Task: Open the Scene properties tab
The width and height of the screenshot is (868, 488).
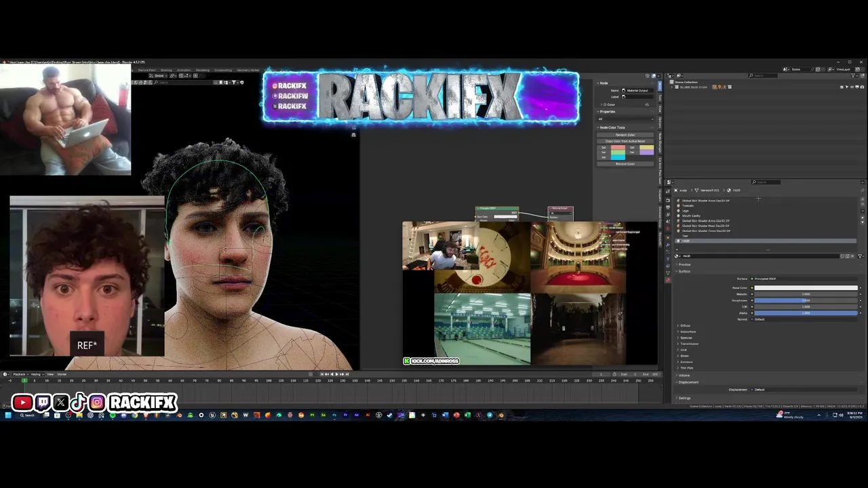Action: coord(668,222)
